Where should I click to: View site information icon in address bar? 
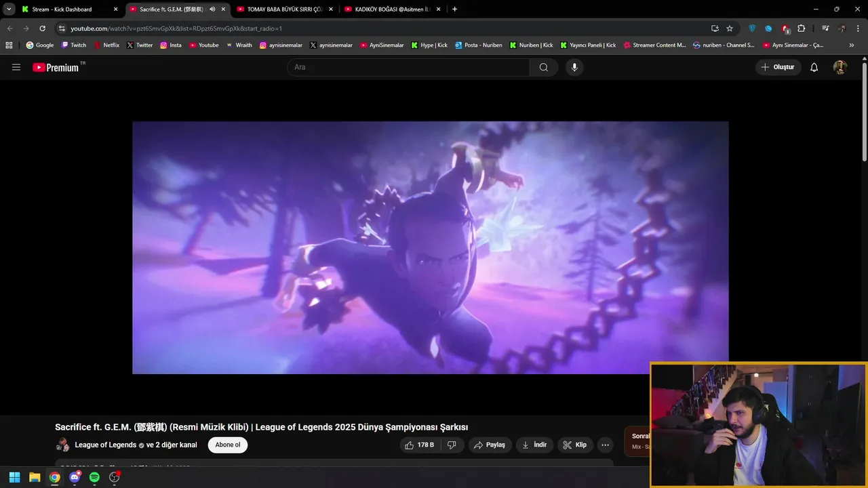pos(62,28)
